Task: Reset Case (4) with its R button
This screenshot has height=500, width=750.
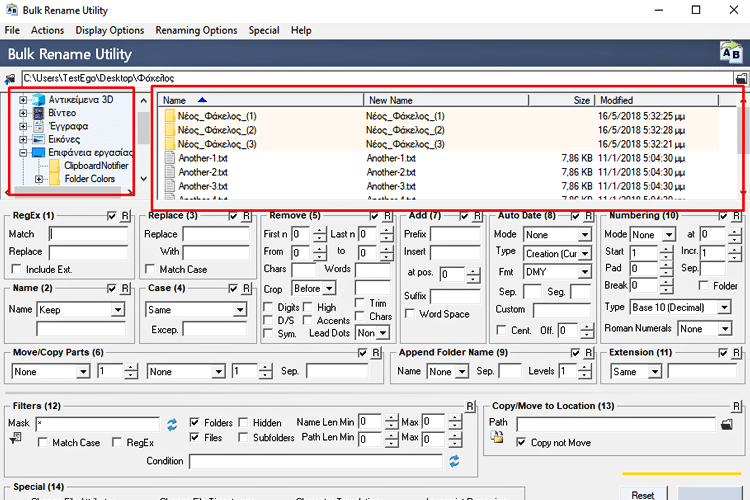Action: click(246, 289)
